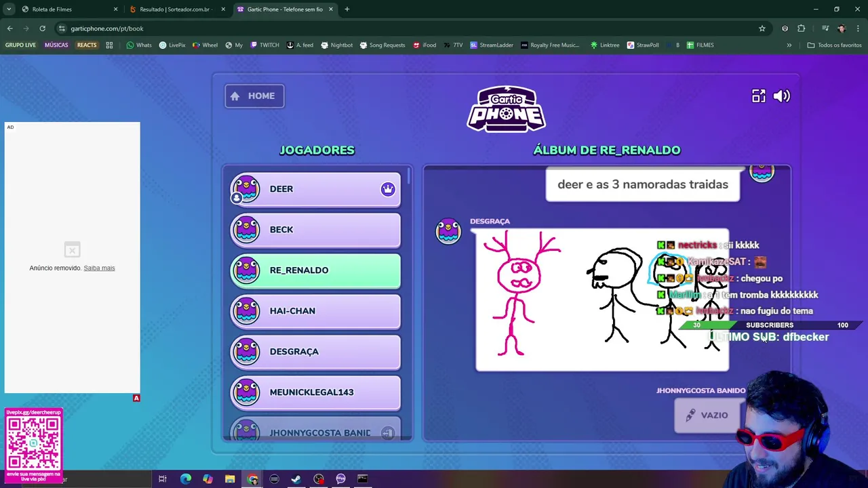Viewport: 868px width, 488px height.
Task: Open the tab search dropdown arrow
Action: point(8,9)
